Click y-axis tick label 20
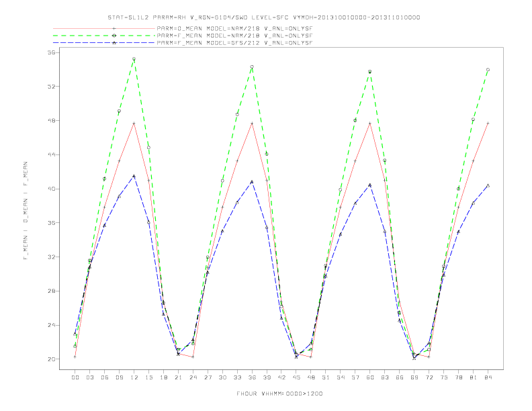Screen dimensions: 532x411 coord(53,359)
